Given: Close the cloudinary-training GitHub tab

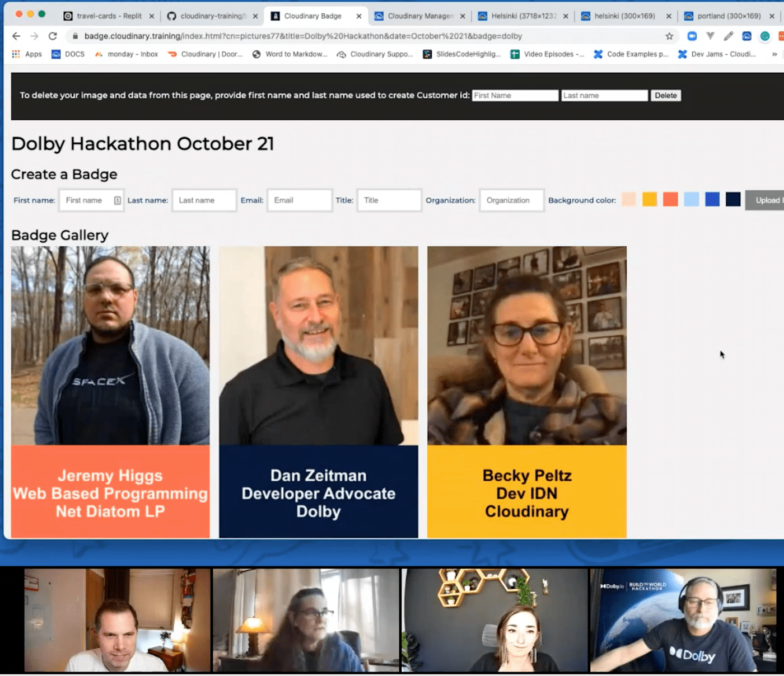Looking at the screenshot, I should pos(255,16).
